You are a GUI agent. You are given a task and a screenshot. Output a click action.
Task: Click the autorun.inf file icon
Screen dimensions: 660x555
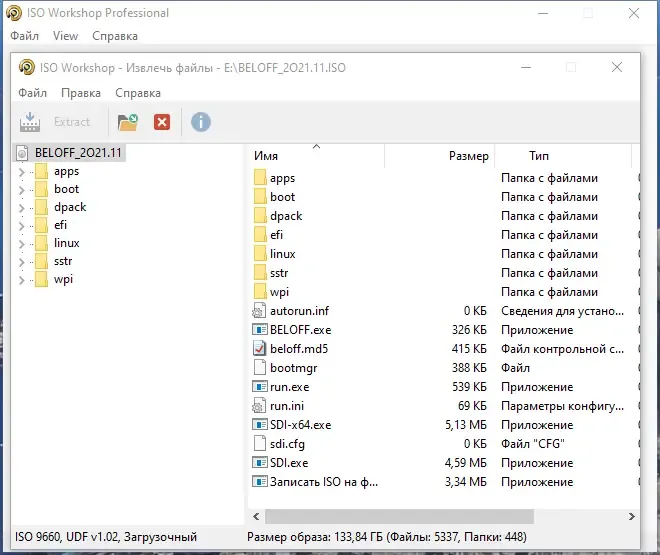(x=259, y=311)
